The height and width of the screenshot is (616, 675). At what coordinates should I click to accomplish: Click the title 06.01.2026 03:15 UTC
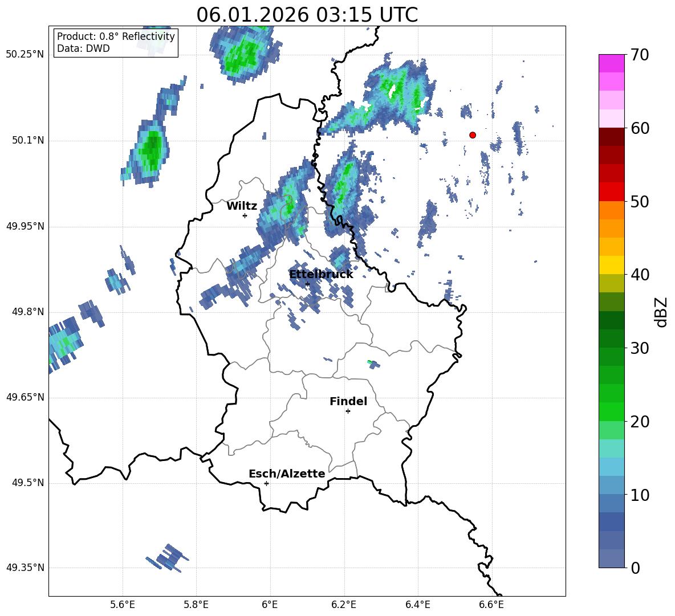[307, 15]
